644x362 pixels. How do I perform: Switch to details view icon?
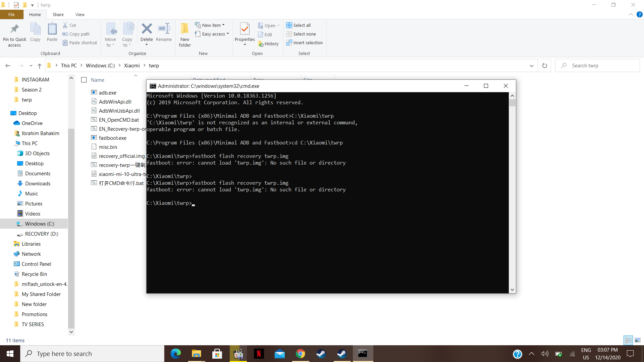[628, 340]
